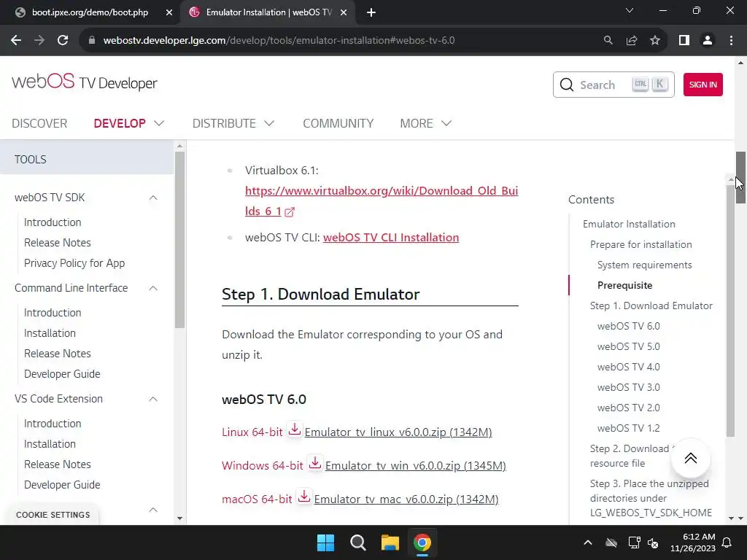The height and width of the screenshot is (560, 747).
Task: Click the left sidebar scrollbar thumb
Action: 179,239
